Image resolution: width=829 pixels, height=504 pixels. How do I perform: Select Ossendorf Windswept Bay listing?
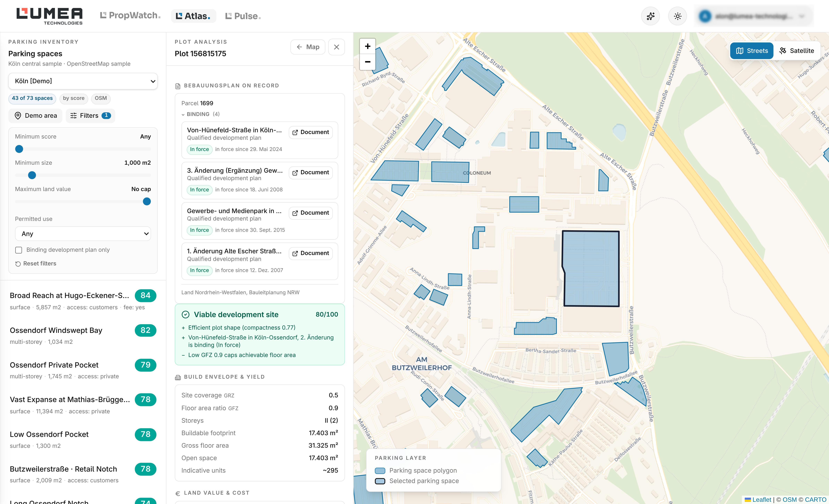point(83,335)
